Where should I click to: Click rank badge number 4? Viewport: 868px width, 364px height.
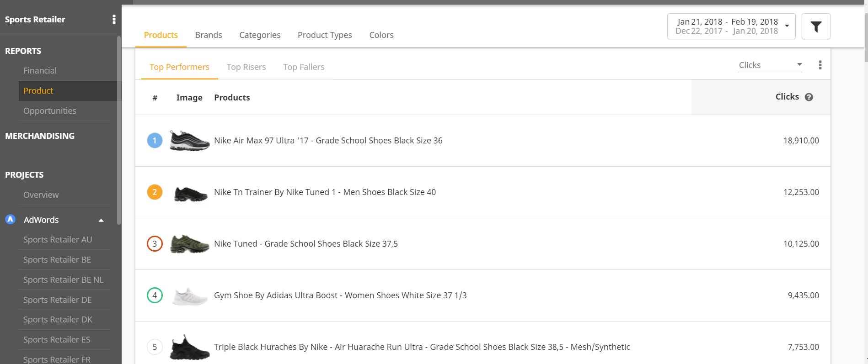(155, 295)
